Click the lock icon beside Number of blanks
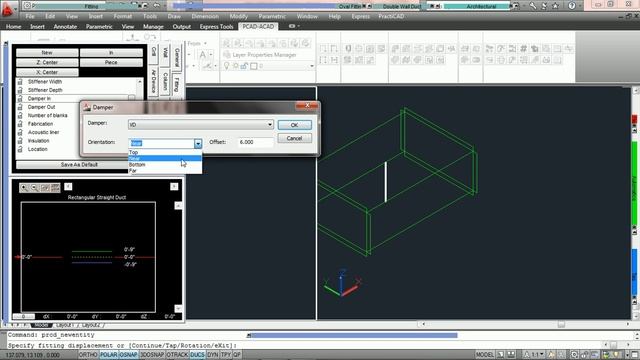Screen dimensions: 640x360 20,116
